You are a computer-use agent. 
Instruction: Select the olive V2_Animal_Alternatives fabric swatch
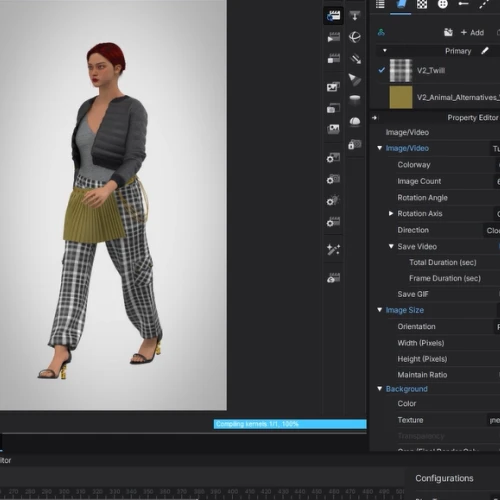[401, 97]
